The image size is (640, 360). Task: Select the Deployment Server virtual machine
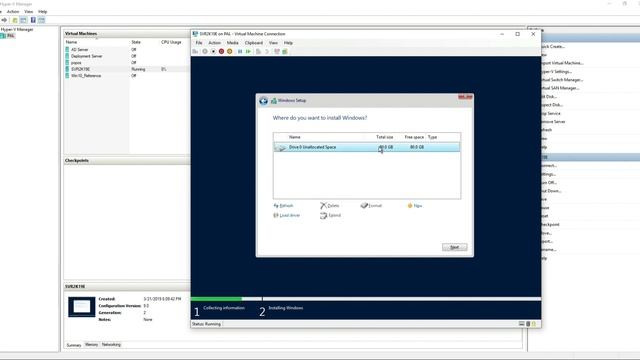87,56
